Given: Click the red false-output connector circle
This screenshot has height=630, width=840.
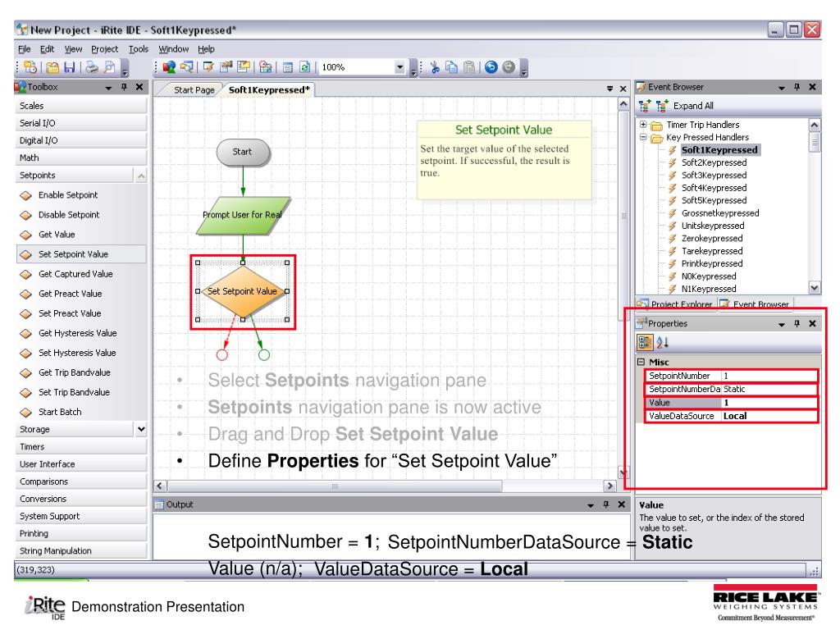Looking at the screenshot, I should tap(221, 354).
